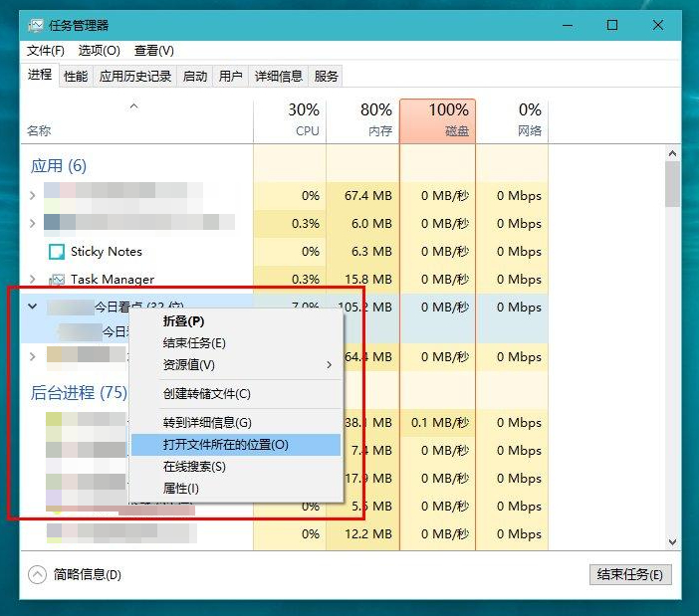Click the Sticky Notes app icon
699x616 pixels.
[x=56, y=252]
